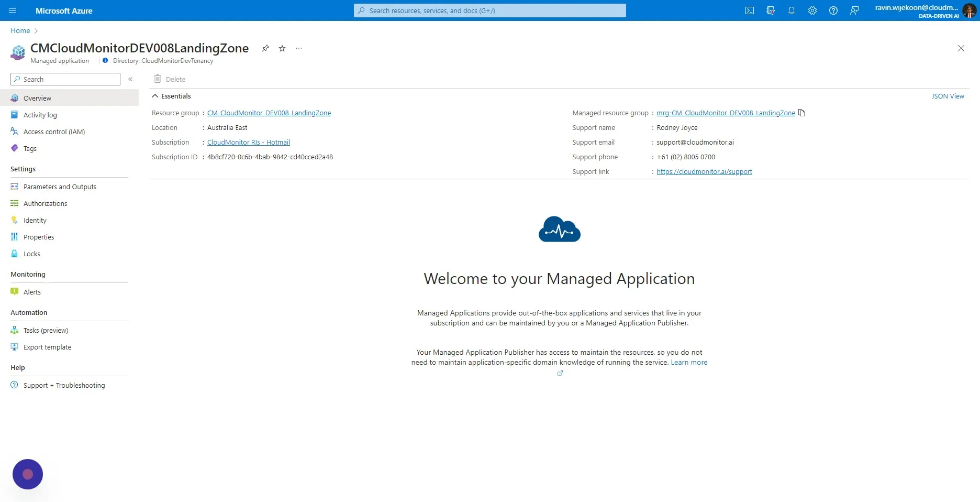Click the user account avatar
Image resolution: width=980 pixels, height=502 pixels.
coord(969,10)
